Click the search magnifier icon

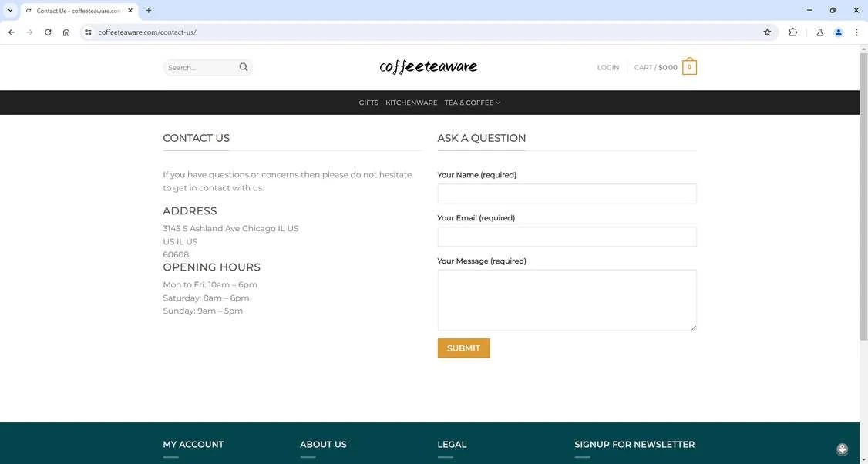pos(244,67)
